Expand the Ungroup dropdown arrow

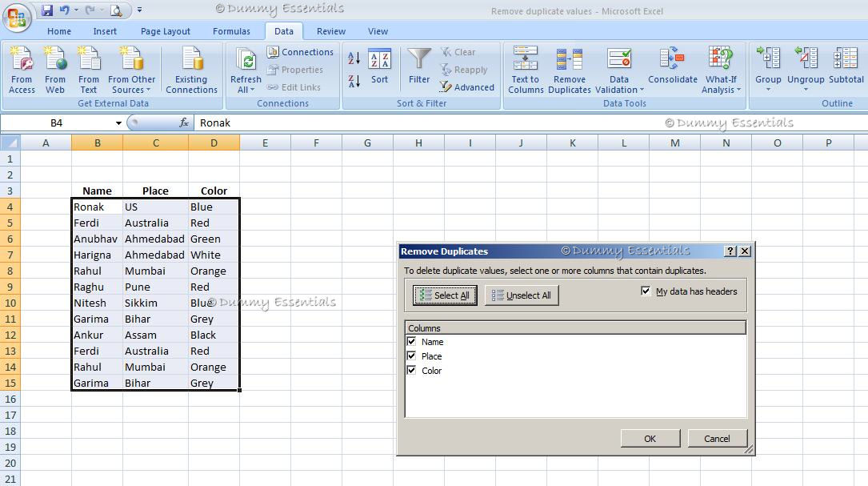806,90
